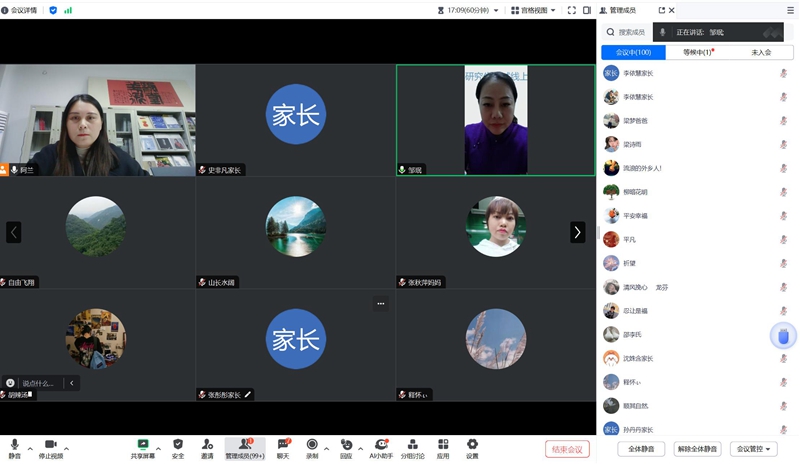Click the mute microphone icon
The width and height of the screenshot is (800, 465).
(x=14, y=444)
